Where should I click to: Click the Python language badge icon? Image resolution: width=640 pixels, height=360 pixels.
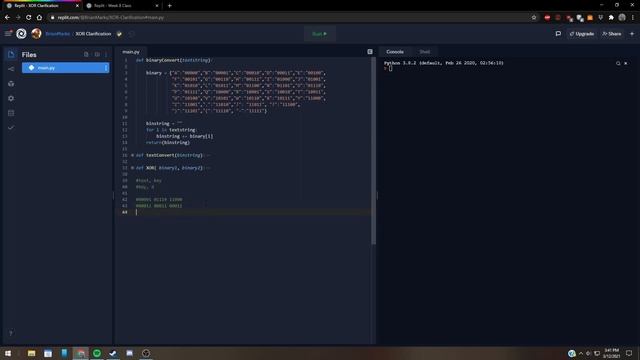point(119,34)
